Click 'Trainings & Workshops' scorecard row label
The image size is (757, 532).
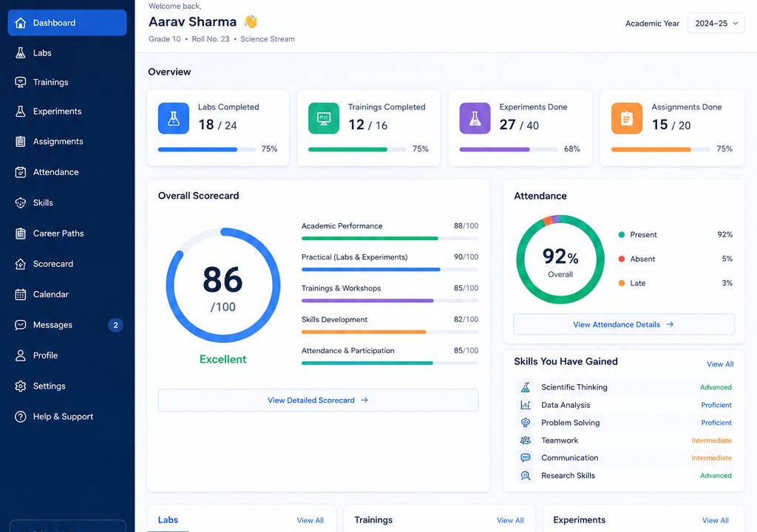pyautogui.click(x=341, y=288)
